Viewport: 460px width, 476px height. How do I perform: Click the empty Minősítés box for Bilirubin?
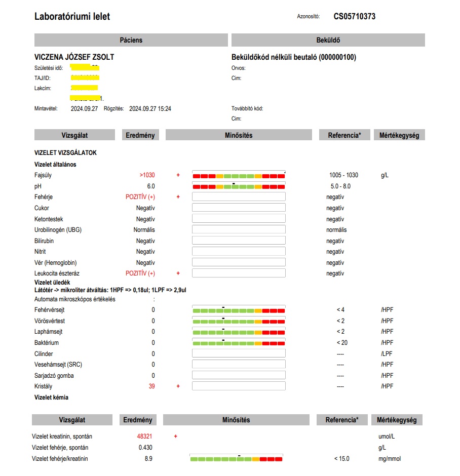239,241
